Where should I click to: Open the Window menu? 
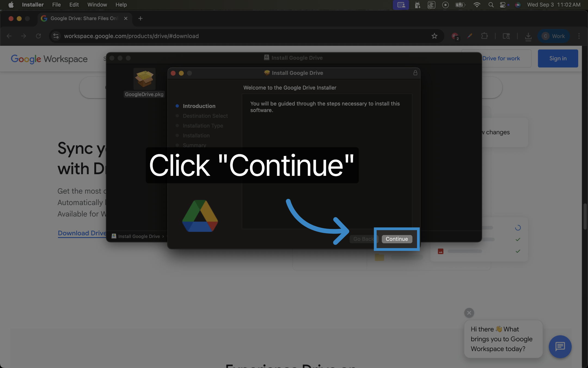[97, 5]
